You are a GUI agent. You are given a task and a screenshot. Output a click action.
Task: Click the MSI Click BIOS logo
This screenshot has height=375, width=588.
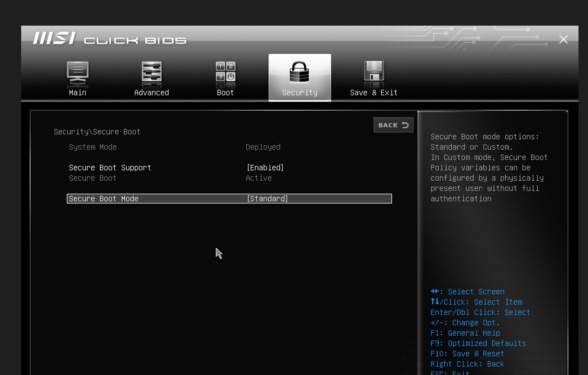pyautogui.click(x=110, y=39)
